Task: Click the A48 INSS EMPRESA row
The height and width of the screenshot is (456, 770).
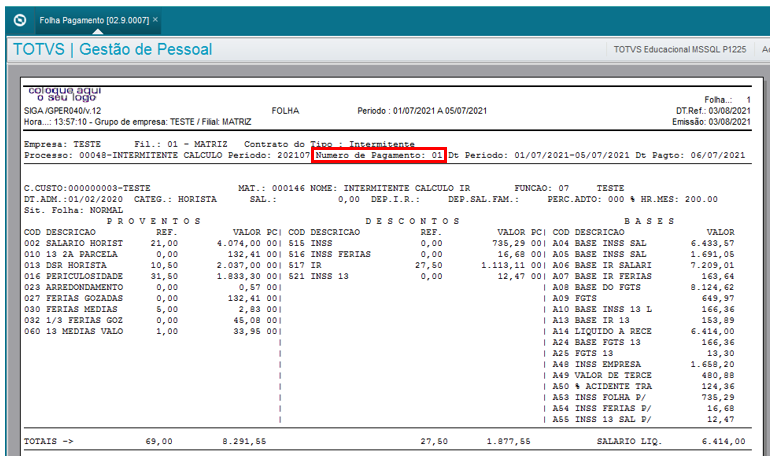Action: (644, 364)
